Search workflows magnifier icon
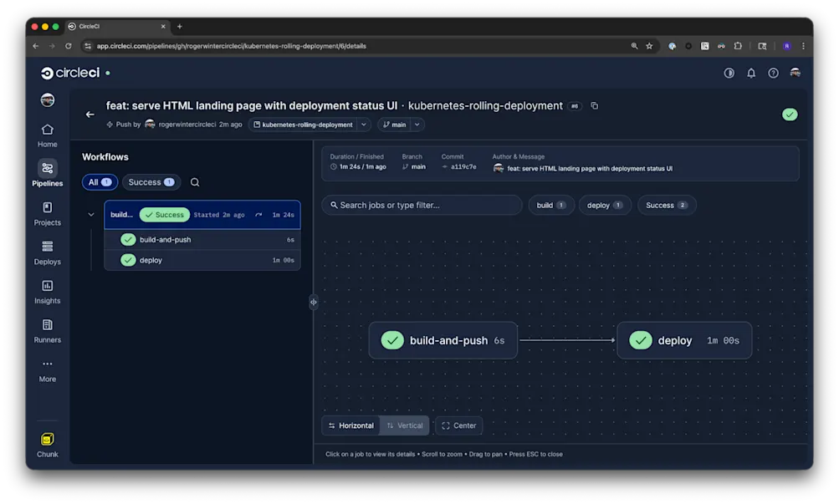 coord(195,182)
